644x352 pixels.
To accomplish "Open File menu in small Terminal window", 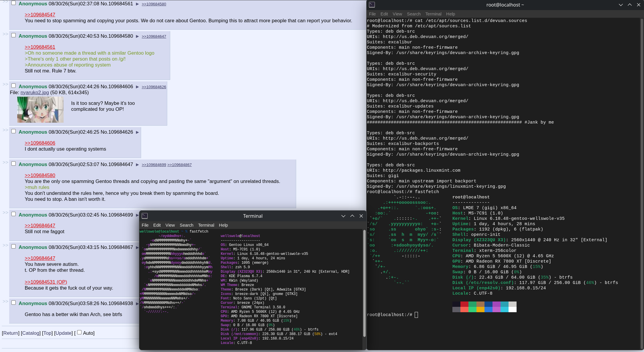I will pyautogui.click(x=145, y=225).
